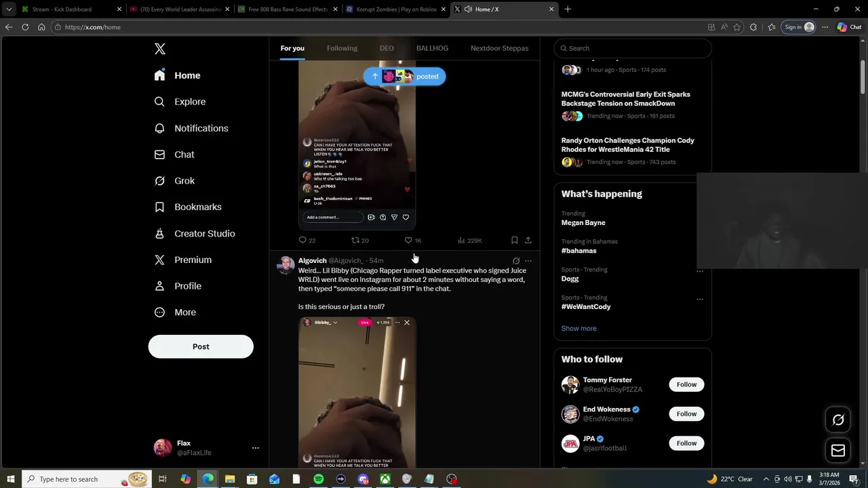View analytics showing 229K views

469,240
